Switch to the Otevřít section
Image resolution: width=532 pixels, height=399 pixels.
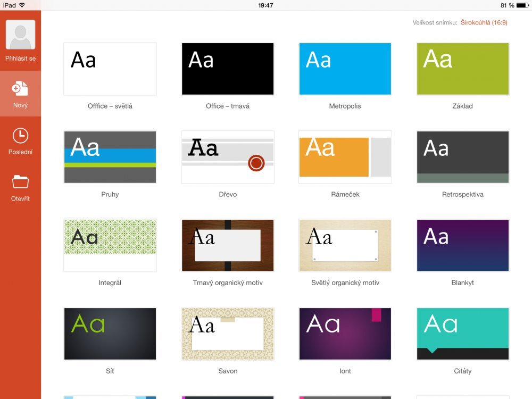point(20,187)
